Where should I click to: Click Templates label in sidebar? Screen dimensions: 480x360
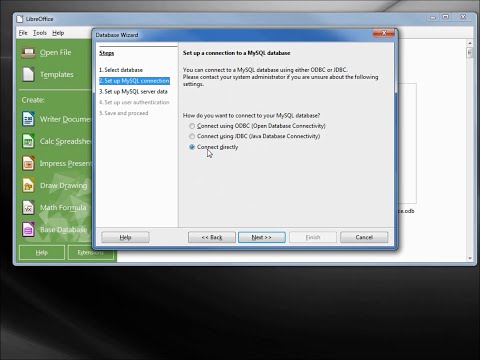coord(57,74)
